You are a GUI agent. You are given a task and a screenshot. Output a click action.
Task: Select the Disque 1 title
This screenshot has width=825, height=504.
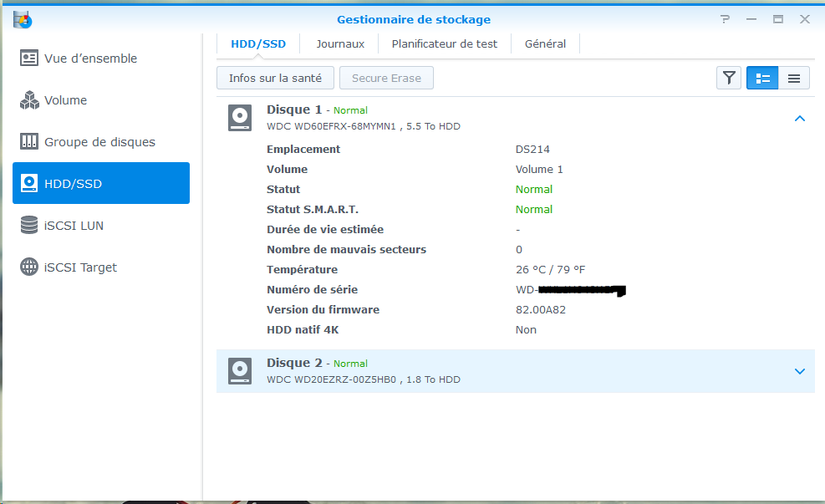point(294,109)
